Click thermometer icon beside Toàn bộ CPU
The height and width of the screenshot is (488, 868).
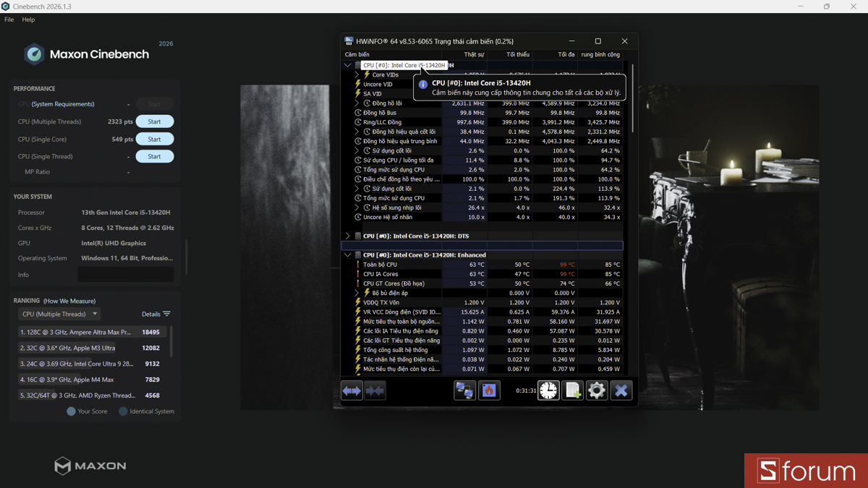click(x=357, y=265)
